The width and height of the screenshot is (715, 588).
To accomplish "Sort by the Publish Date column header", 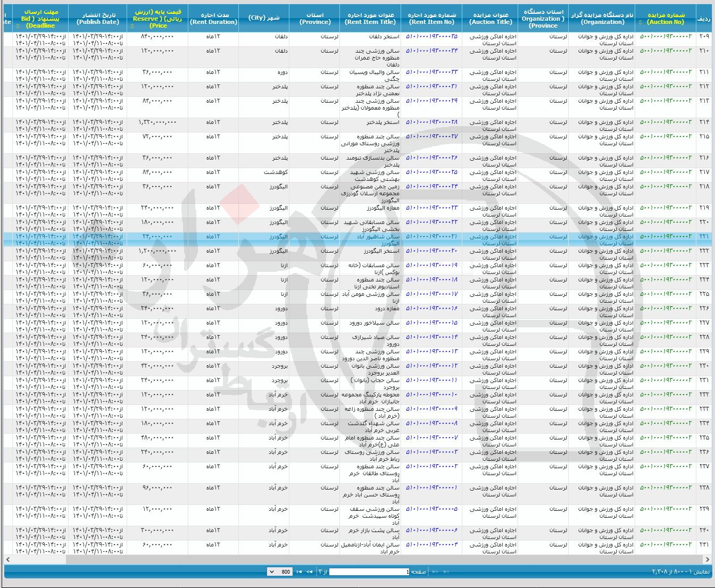I will coord(98,19).
